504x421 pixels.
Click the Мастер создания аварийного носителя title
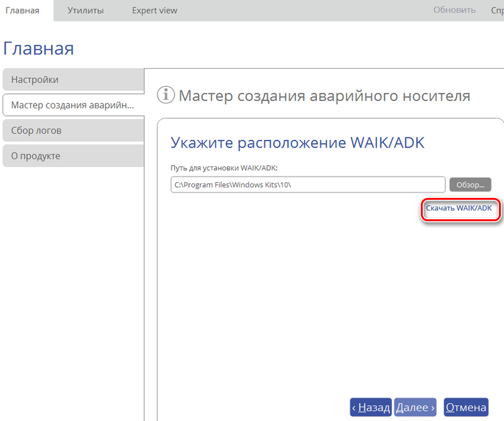(x=324, y=96)
